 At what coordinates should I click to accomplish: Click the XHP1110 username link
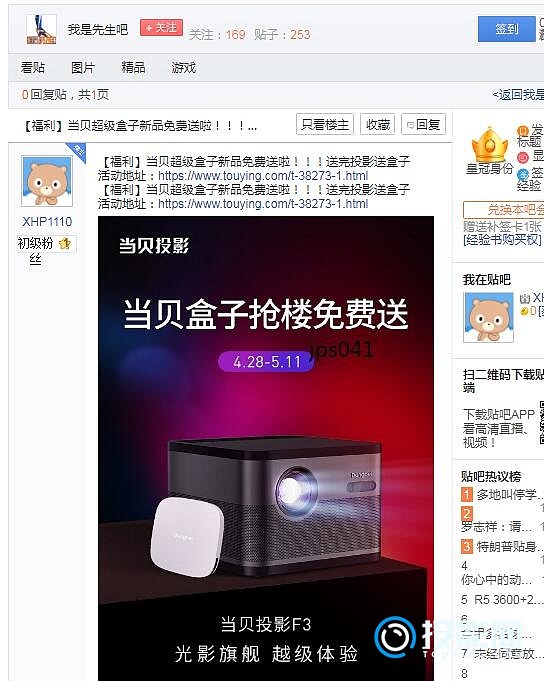click(x=47, y=221)
